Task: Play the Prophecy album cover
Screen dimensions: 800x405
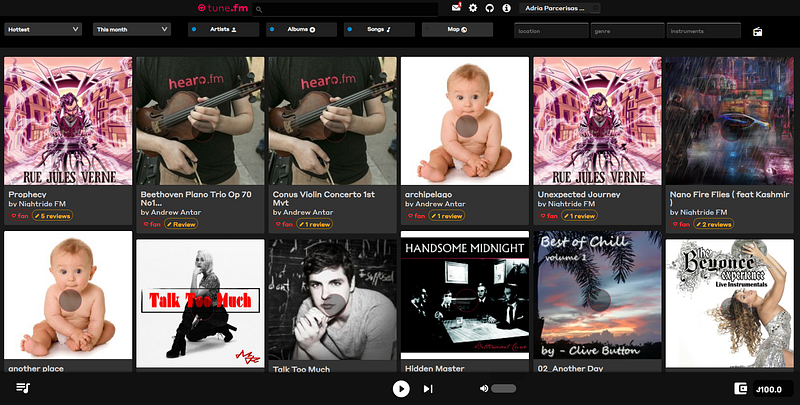Action: [68, 121]
